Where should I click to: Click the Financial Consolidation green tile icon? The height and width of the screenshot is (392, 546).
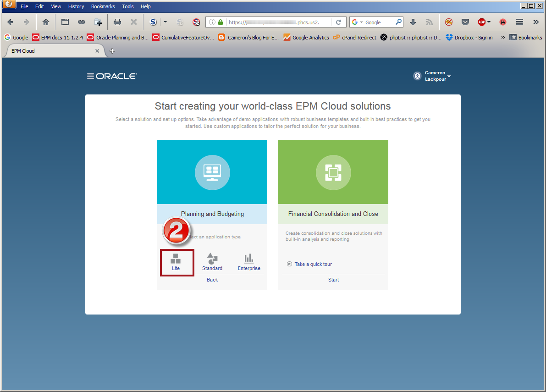333,172
